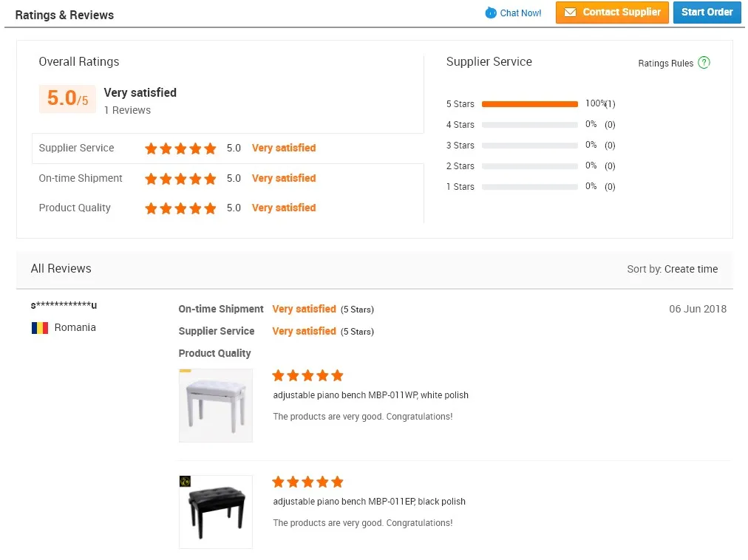Click the fifth star under Supplier Service rating
The width and height of the screenshot is (748, 560).
211,148
